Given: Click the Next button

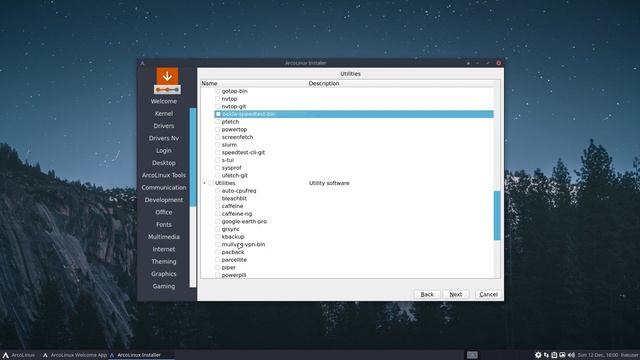Looking at the screenshot, I should (x=456, y=294).
